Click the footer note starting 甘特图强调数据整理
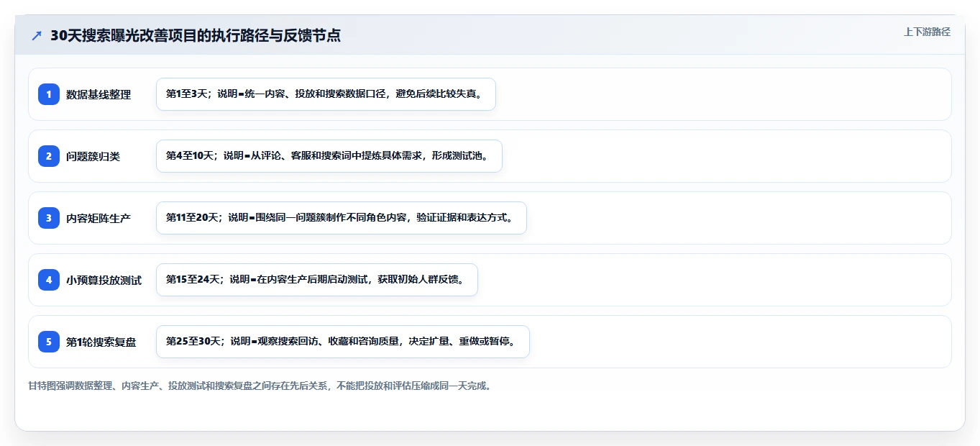980x446 pixels. [260, 386]
